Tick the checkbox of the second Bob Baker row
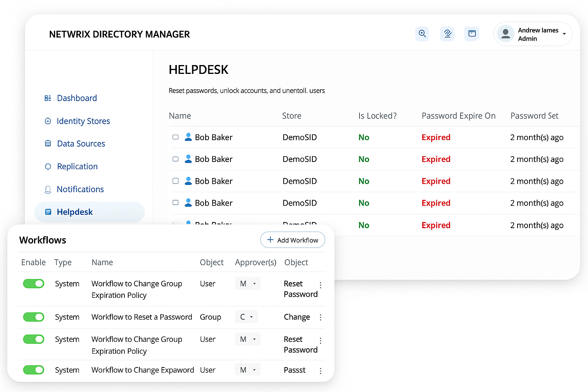This screenshot has height=392, width=588. (x=176, y=159)
